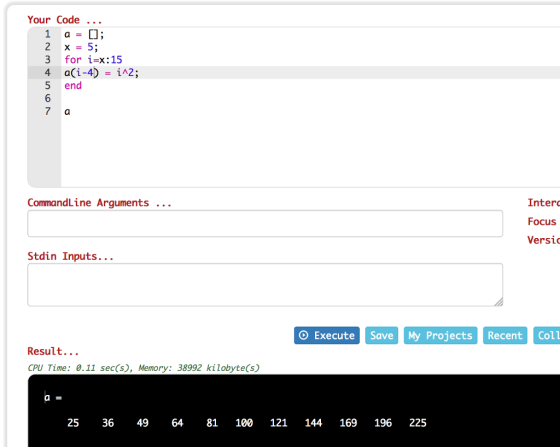Click line number 1 in the gutter
Screen dimensions: 560x447
click(x=48, y=34)
